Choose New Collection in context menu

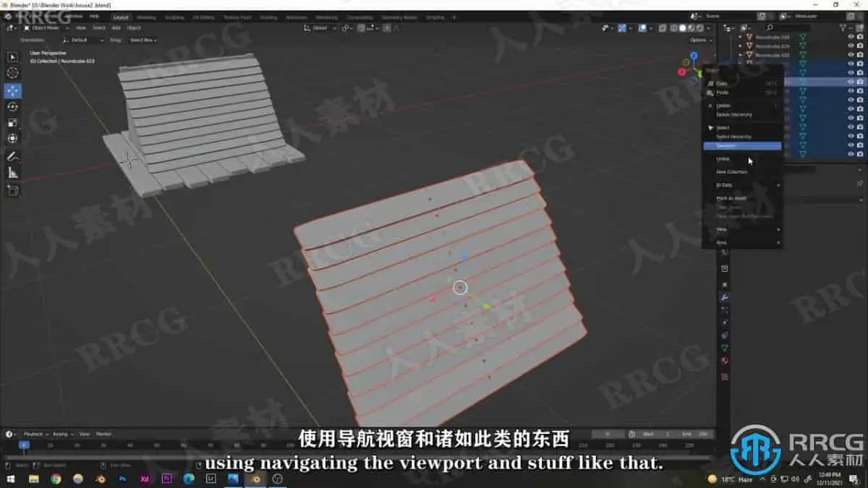(x=742, y=172)
